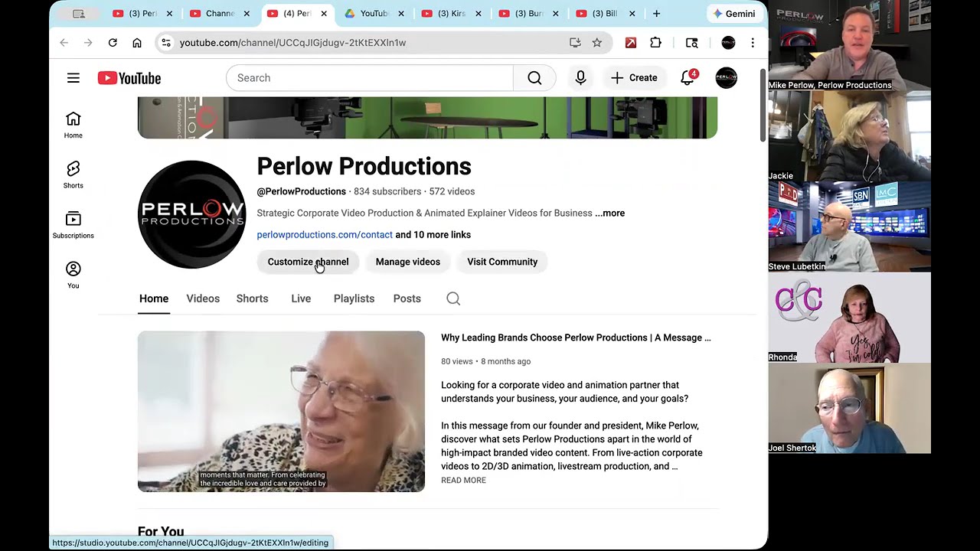Open a new browser tab
The height and width of the screenshot is (551, 980).
coord(656,14)
